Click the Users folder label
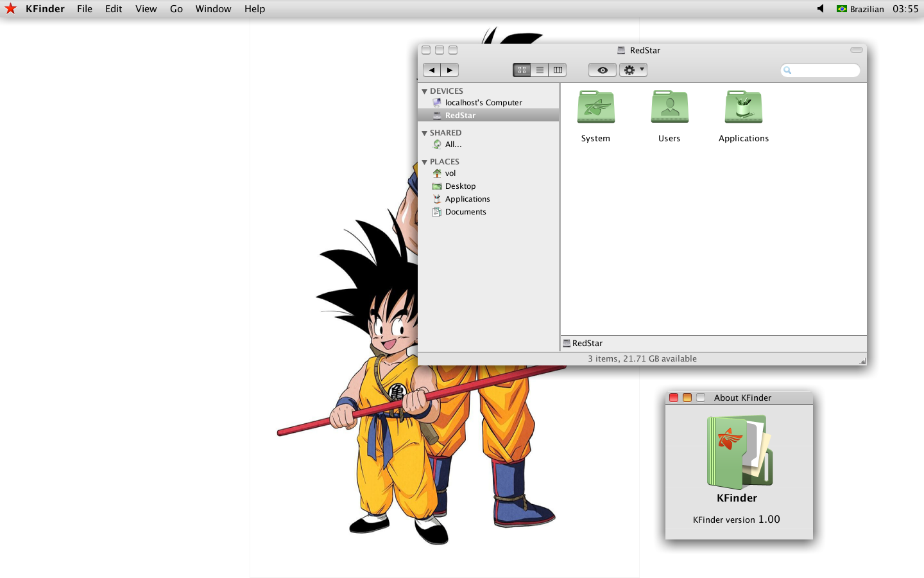This screenshot has width=924, height=578. 669,139
